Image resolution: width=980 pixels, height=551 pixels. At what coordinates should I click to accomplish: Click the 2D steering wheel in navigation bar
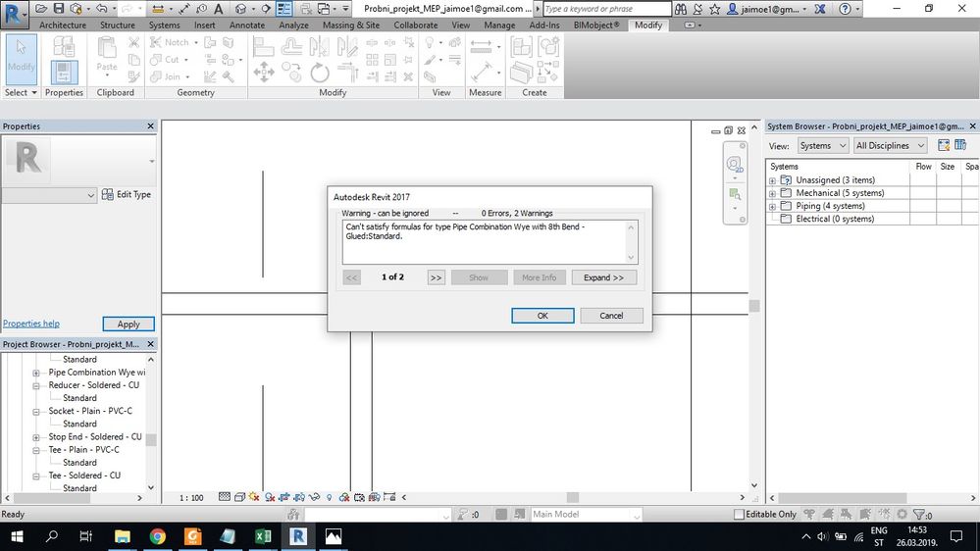pyautogui.click(x=735, y=165)
